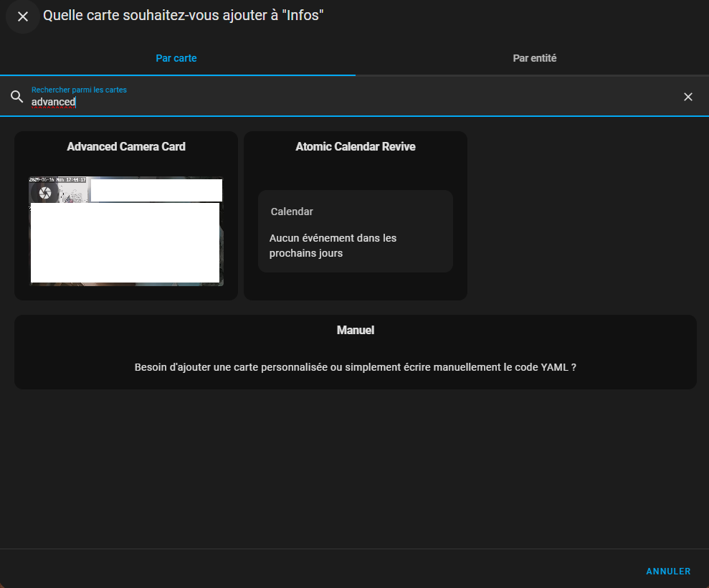Open the "Par entité" tab
The width and height of the screenshot is (709, 588).
pyautogui.click(x=534, y=58)
